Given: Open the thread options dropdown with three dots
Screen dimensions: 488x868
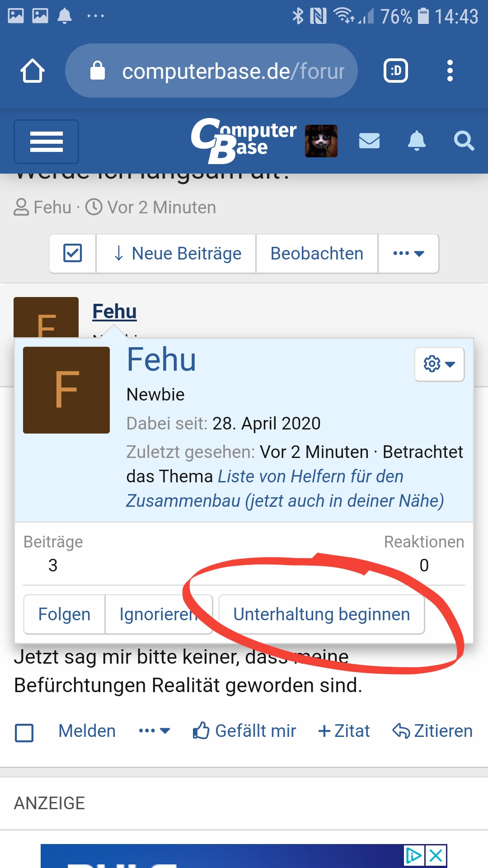Looking at the screenshot, I should point(408,254).
